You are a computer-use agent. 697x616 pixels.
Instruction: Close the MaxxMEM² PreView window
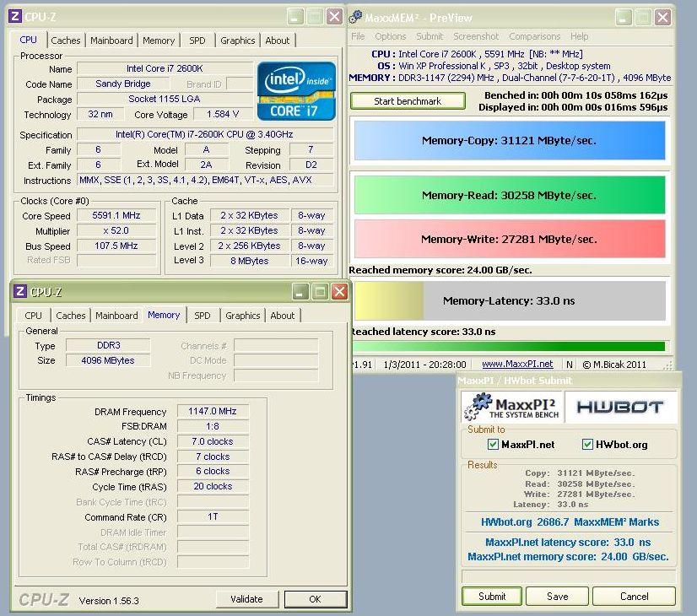[662, 18]
